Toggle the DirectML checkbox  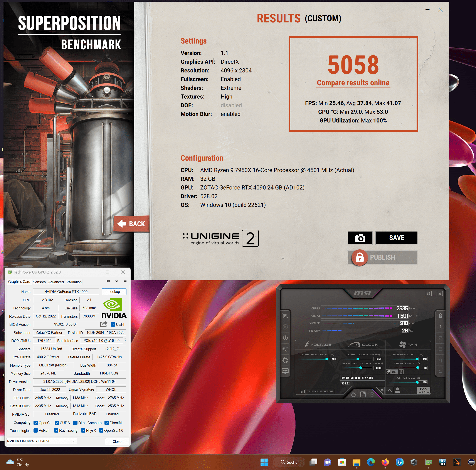click(x=107, y=423)
